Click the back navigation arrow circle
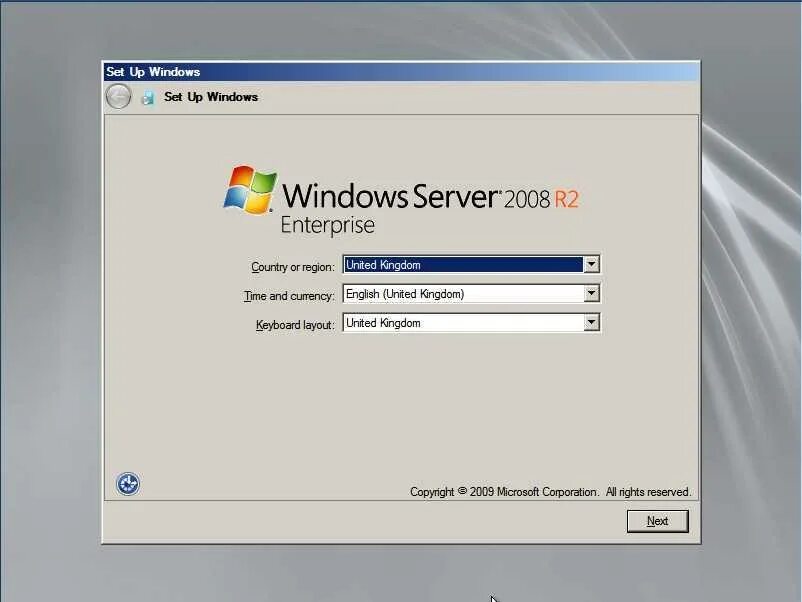Image resolution: width=802 pixels, height=602 pixels. click(117, 96)
